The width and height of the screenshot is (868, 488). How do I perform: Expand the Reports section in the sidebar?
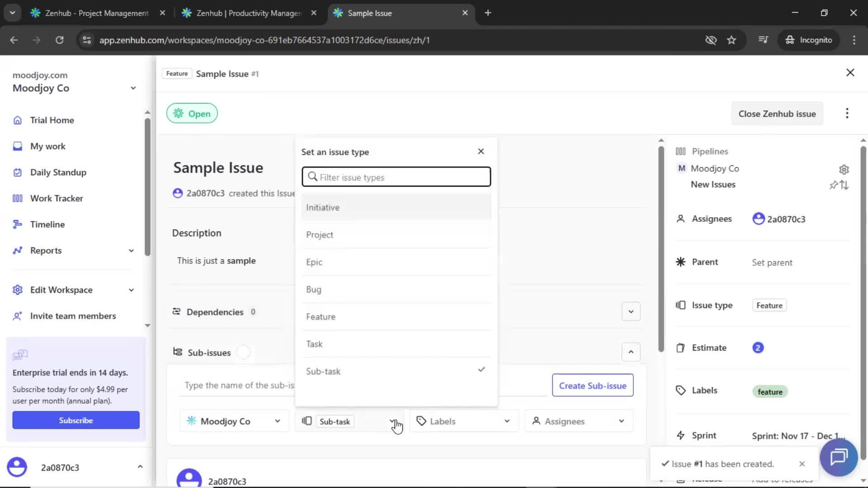131,250
